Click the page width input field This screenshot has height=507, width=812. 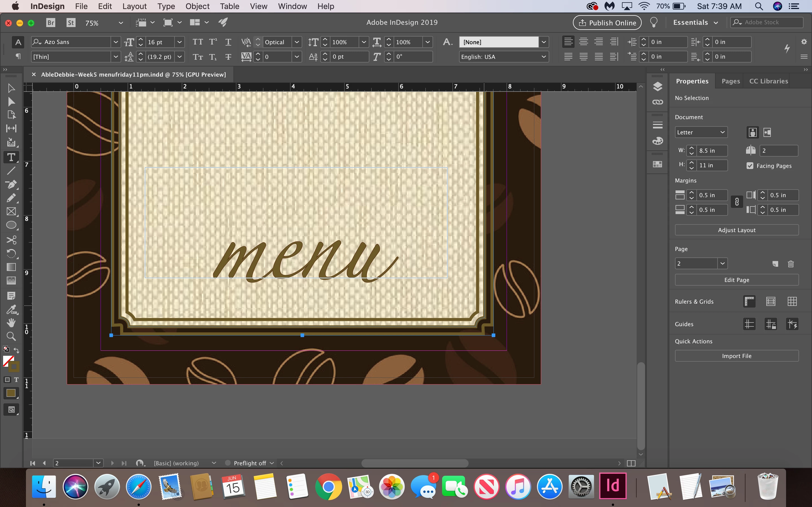point(711,151)
